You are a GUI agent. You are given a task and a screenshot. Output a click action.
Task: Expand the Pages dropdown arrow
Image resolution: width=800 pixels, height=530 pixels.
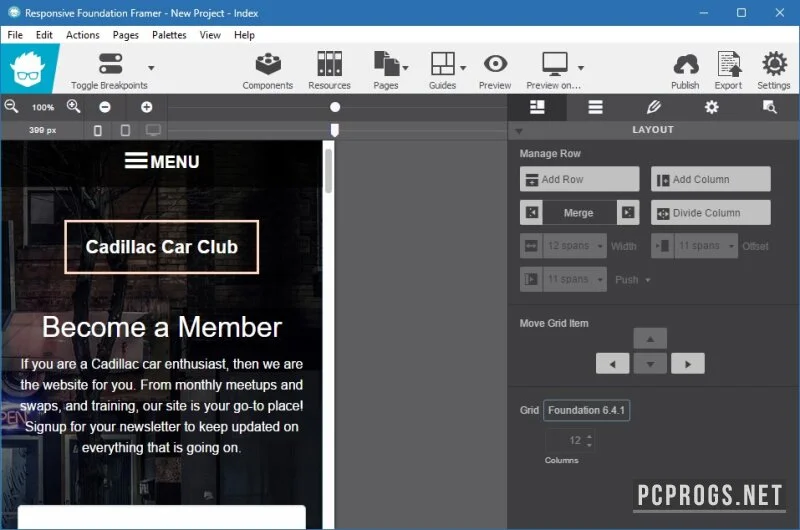pos(406,68)
